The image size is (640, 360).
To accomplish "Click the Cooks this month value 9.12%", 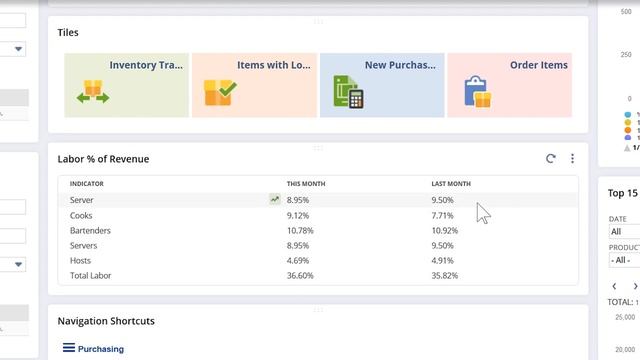I will [298, 216].
